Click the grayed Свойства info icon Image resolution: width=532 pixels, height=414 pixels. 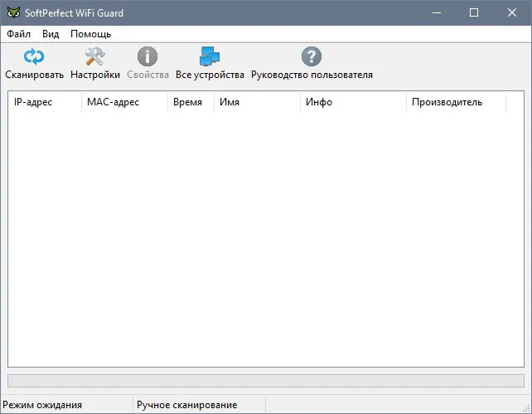(x=148, y=56)
